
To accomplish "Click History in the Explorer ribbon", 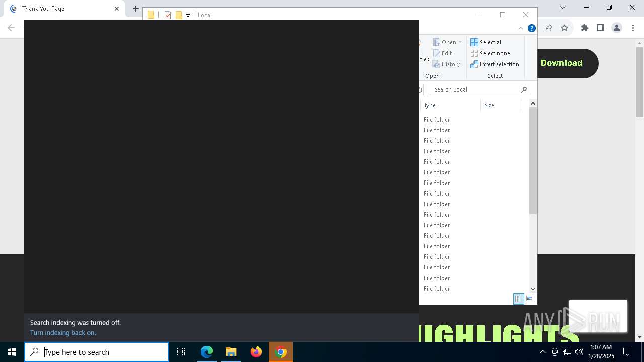I will (x=446, y=64).
